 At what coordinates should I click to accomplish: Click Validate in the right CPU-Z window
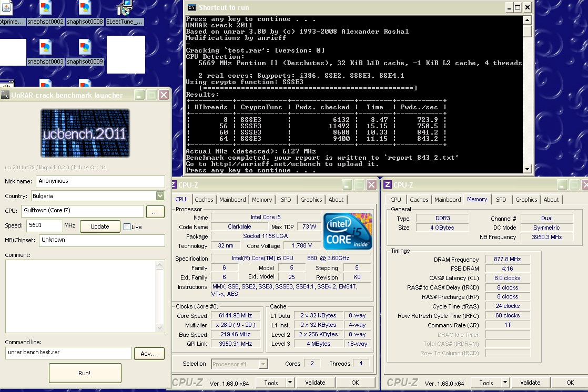530,383
